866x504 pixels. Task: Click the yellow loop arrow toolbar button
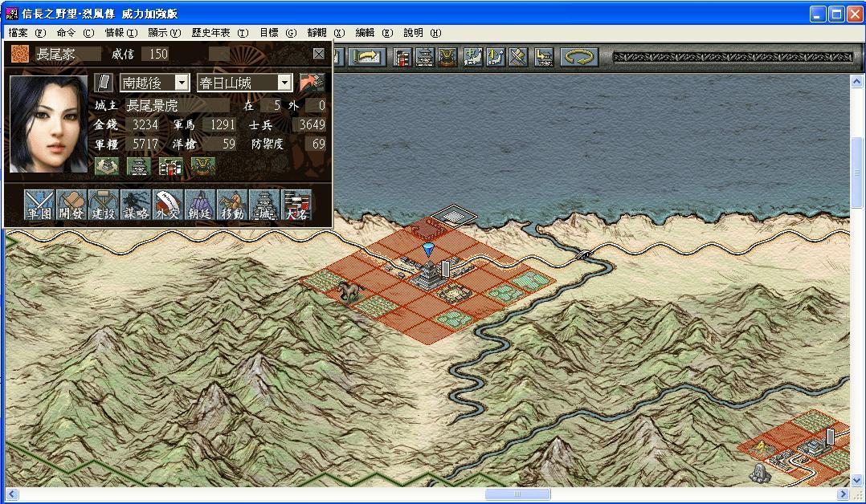(578, 57)
